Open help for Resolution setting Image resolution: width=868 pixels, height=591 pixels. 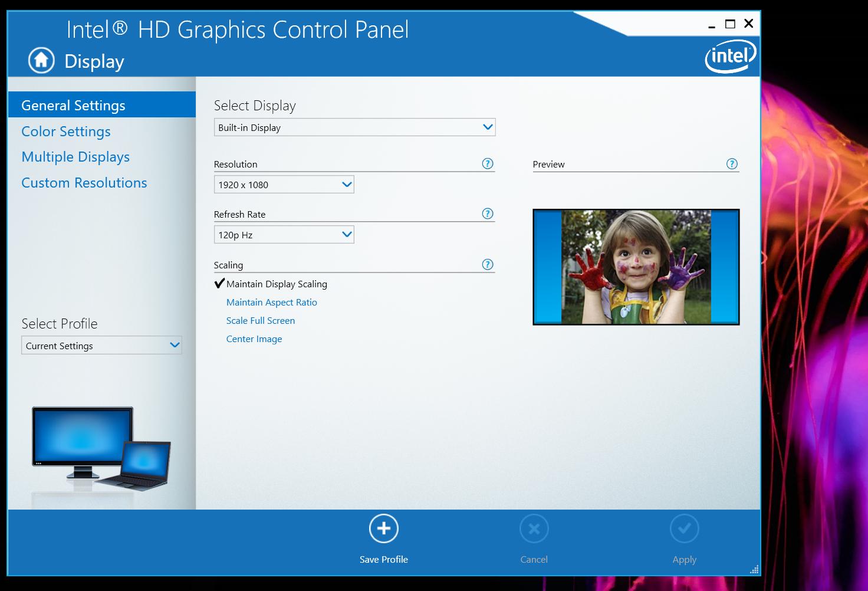point(488,163)
